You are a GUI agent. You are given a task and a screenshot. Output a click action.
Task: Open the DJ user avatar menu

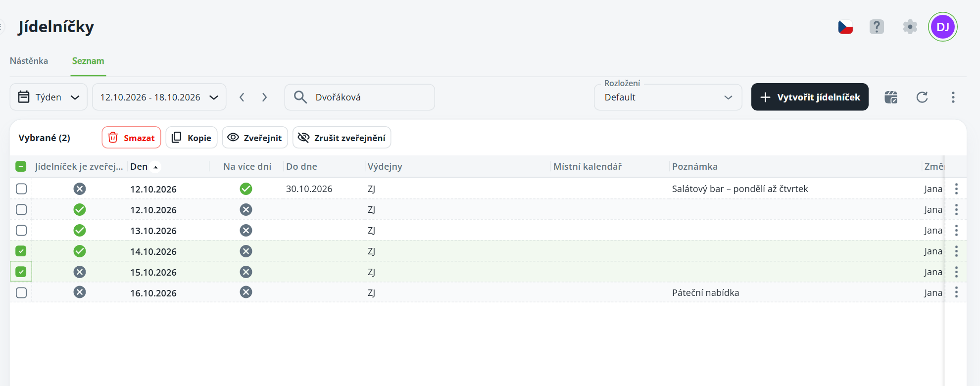pyautogui.click(x=943, y=27)
